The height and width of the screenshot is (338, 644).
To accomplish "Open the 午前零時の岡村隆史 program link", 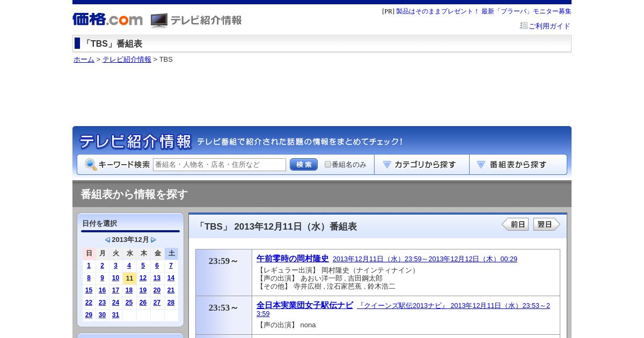I will (x=292, y=259).
